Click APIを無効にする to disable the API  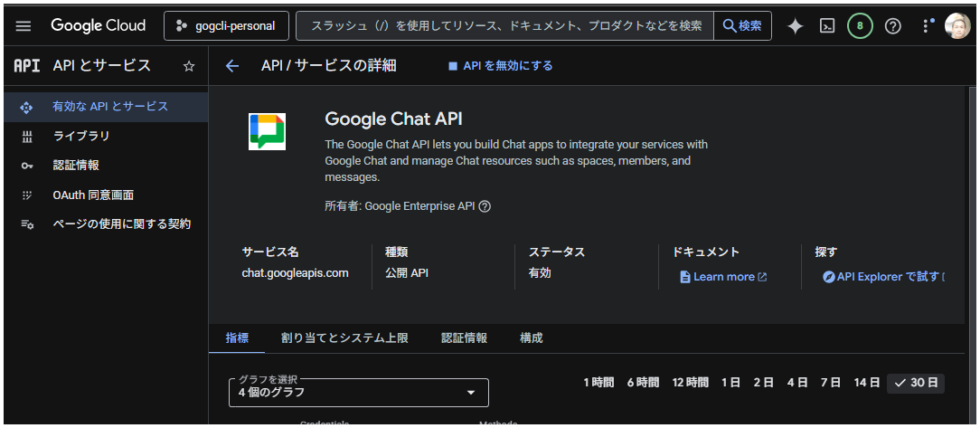(x=501, y=66)
